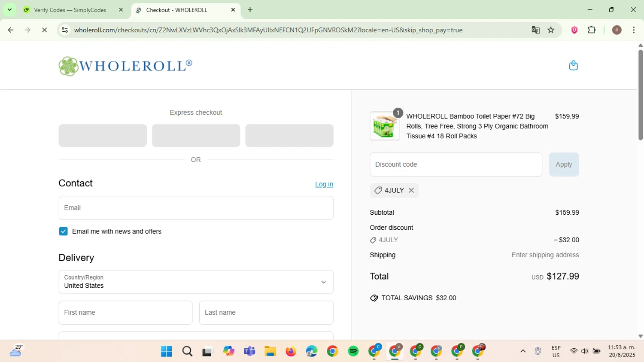Click the 4JULY discount tag chip
This screenshot has height=362, width=644.
tap(394, 190)
